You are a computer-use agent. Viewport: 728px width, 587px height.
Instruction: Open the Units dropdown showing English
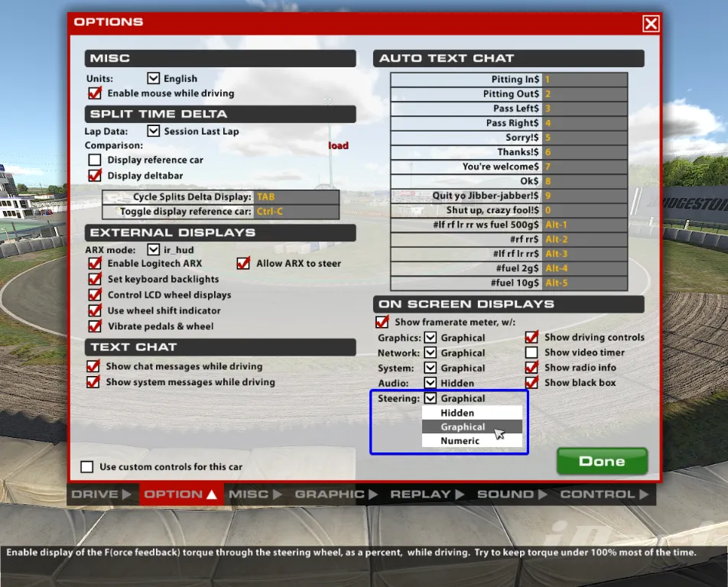(153, 78)
